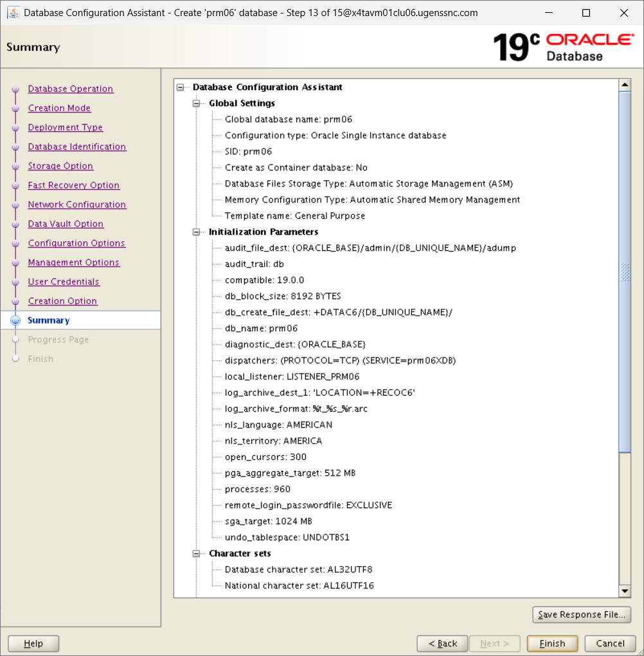Select the 'db_name: prm06' row
The width and height of the screenshot is (644, 656).
tap(261, 329)
